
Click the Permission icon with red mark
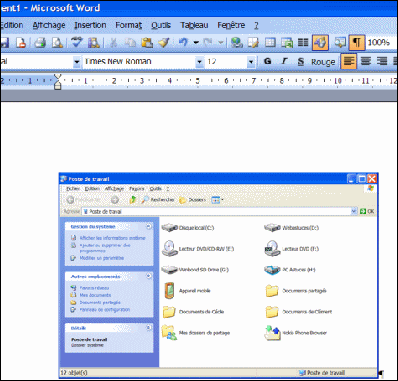pyautogui.click(x=21, y=43)
